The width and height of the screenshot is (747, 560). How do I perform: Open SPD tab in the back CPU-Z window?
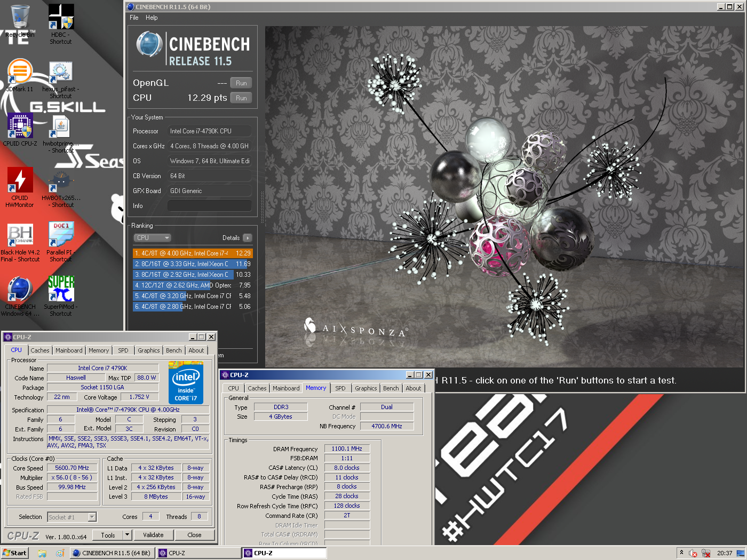(123, 350)
